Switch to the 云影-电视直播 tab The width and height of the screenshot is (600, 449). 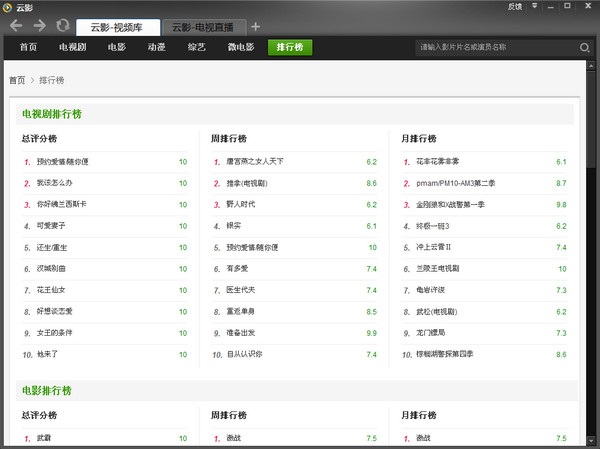tap(204, 27)
